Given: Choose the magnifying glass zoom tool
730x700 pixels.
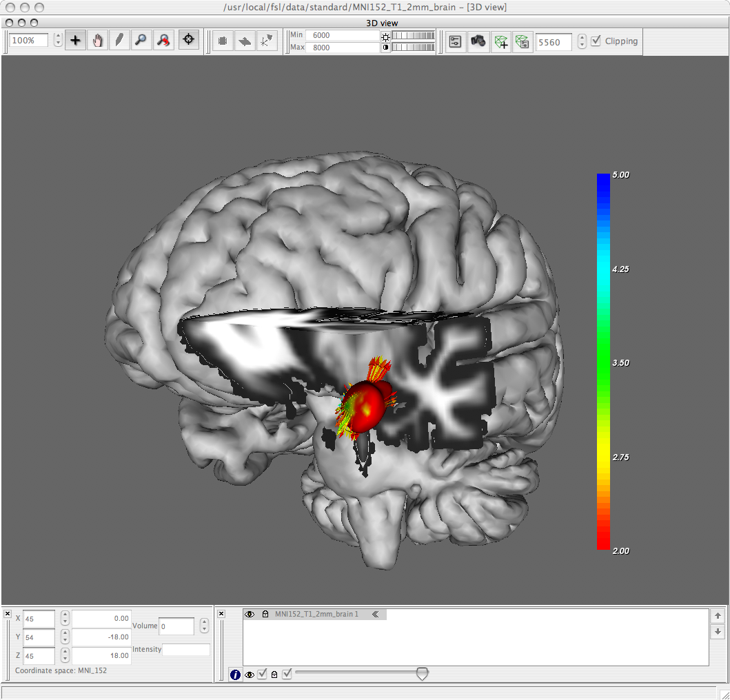Looking at the screenshot, I should coord(141,41).
